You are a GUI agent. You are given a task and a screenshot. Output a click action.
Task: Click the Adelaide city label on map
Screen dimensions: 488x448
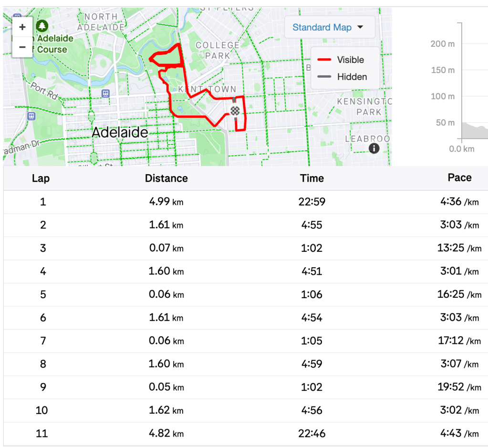[120, 132]
